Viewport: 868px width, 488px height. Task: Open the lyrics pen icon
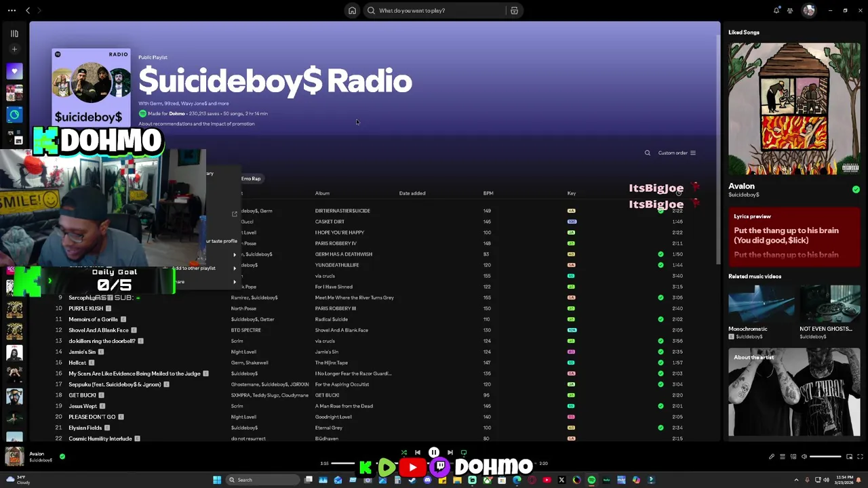click(x=771, y=456)
